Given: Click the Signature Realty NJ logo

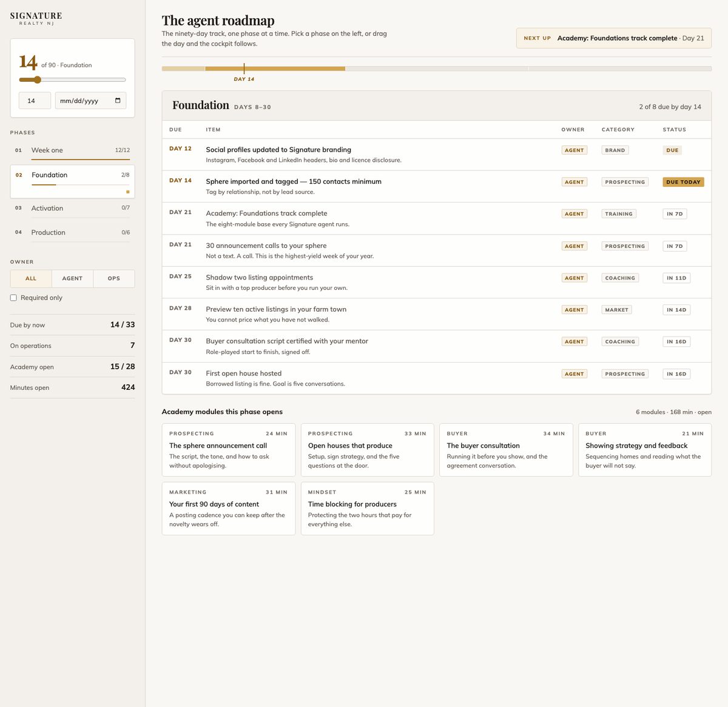Looking at the screenshot, I should tap(36, 18).
